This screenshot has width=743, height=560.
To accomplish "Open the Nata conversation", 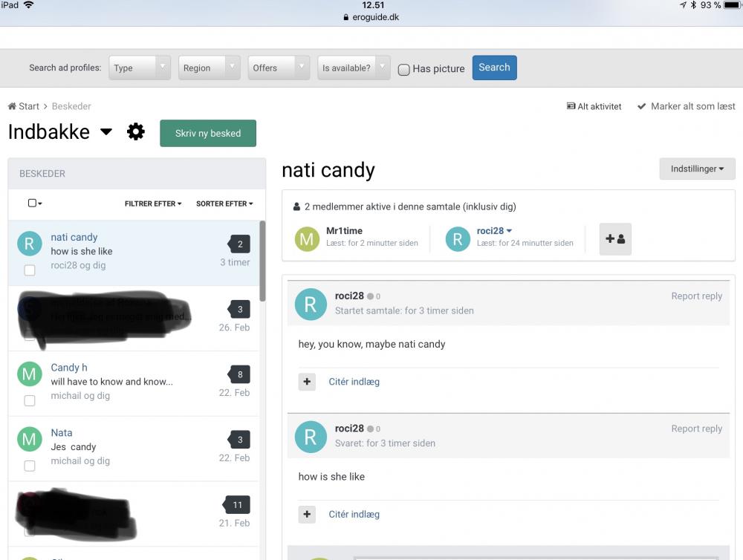I will click(x=62, y=432).
